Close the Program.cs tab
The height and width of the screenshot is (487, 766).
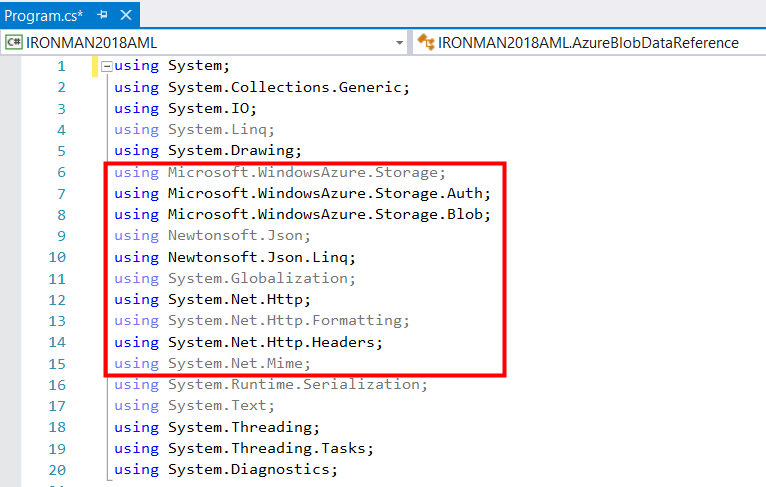tap(126, 15)
